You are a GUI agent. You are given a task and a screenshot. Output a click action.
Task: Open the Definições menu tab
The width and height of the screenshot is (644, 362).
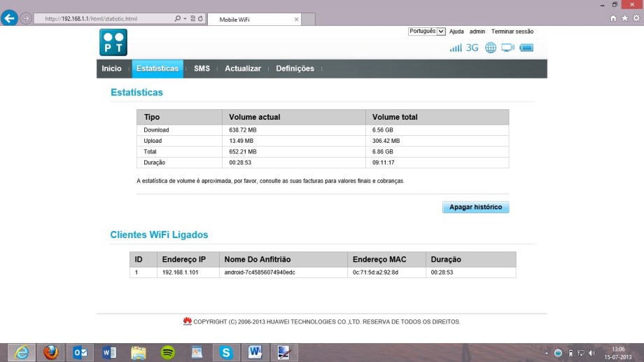point(295,69)
